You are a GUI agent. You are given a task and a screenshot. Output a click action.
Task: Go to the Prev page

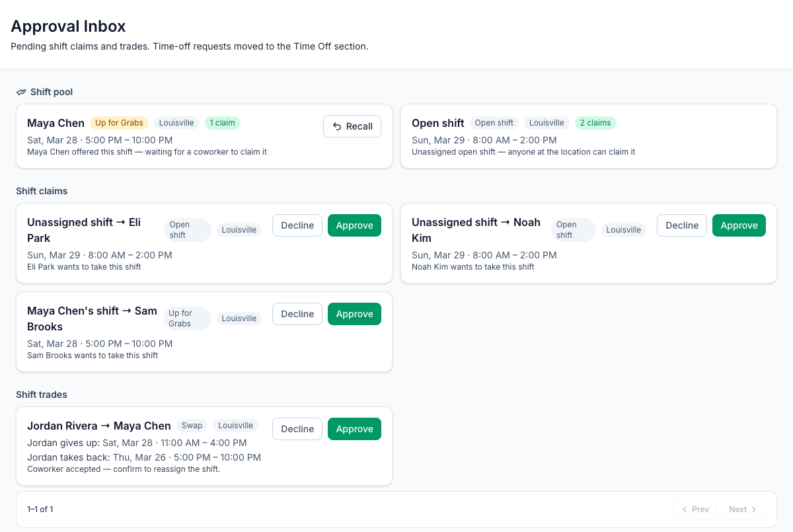click(x=695, y=510)
